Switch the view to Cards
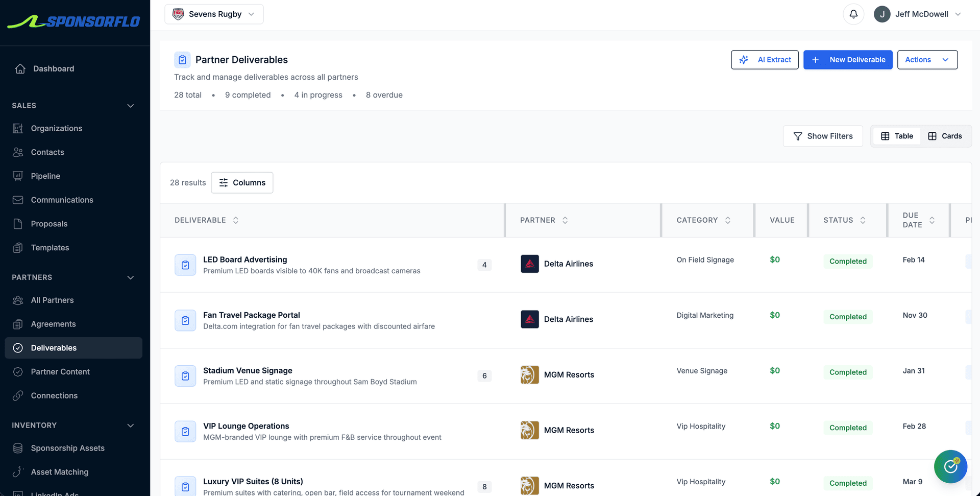Screen dimensions: 980x496 coord(946,136)
